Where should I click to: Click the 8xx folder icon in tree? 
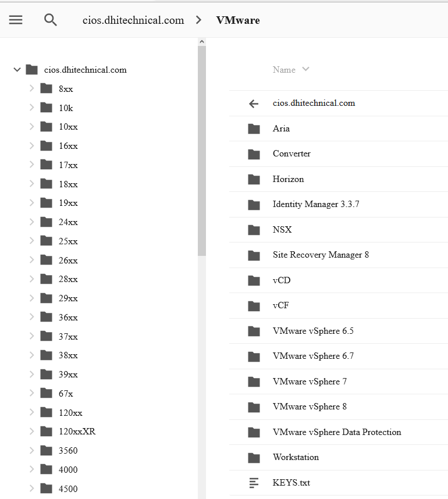[46, 88]
